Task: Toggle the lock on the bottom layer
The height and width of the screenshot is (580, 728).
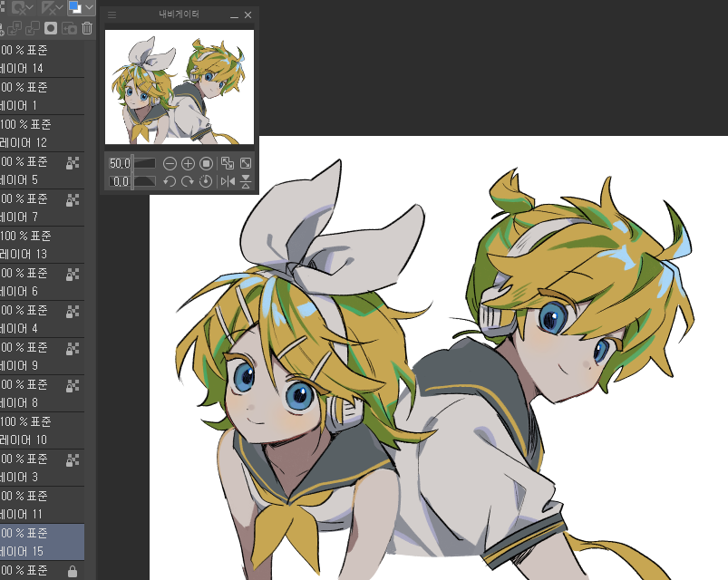Action: [73, 572]
